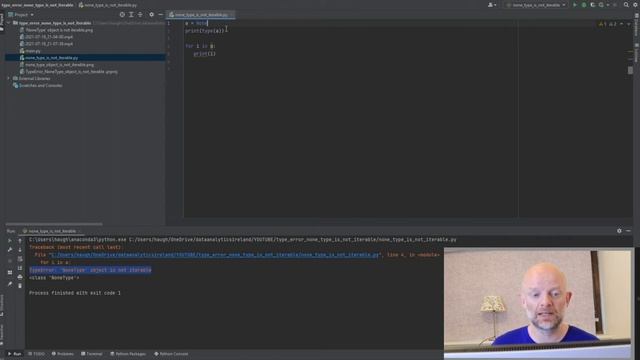Click the Run panel wrench icon
The height and width of the screenshot is (360, 640).
pos(10,249)
